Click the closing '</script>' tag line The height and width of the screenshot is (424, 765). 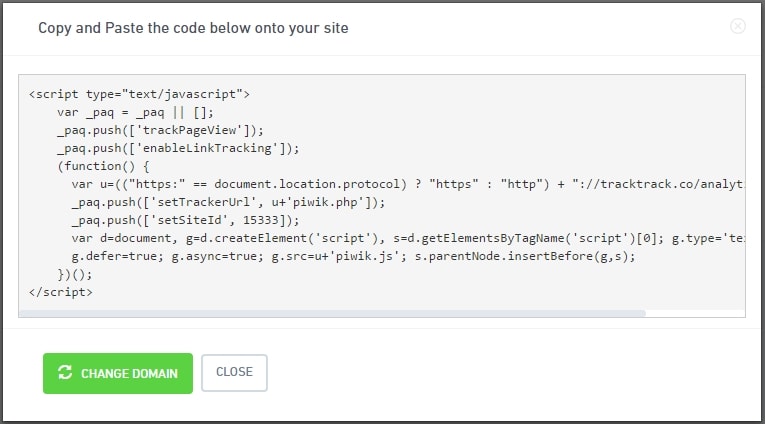[x=60, y=292]
